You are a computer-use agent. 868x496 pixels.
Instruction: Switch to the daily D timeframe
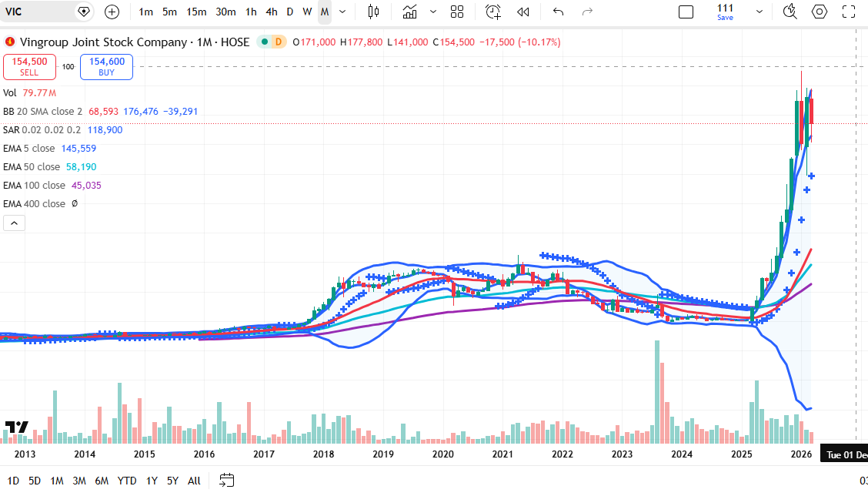pos(289,12)
